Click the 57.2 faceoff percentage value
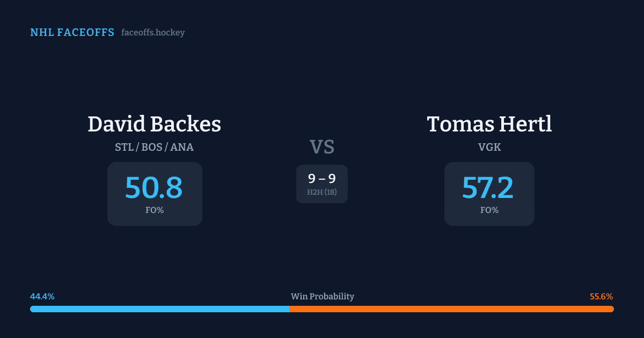Image resolution: width=644 pixels, height=338 pixels. pyautogui.click(x=488, y=188)
